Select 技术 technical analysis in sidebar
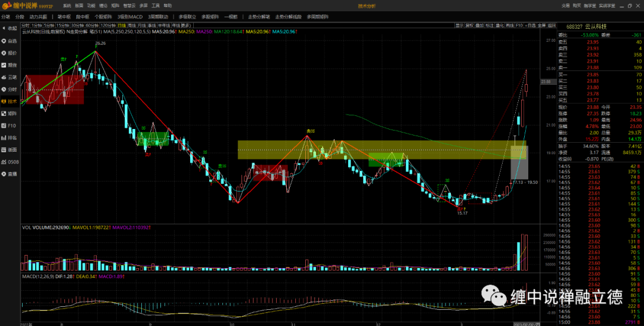Viewport: 644px width, 326px height. point(10,101)
